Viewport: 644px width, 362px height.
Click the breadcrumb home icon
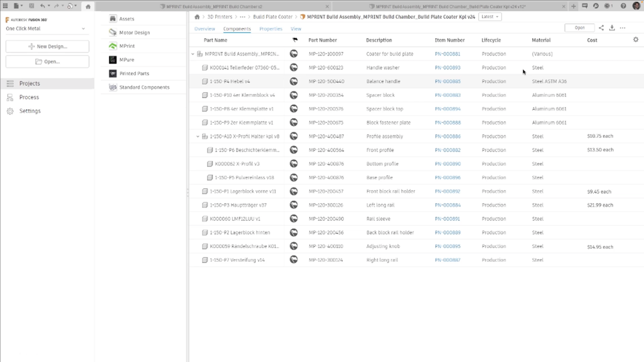click(197, 17)
